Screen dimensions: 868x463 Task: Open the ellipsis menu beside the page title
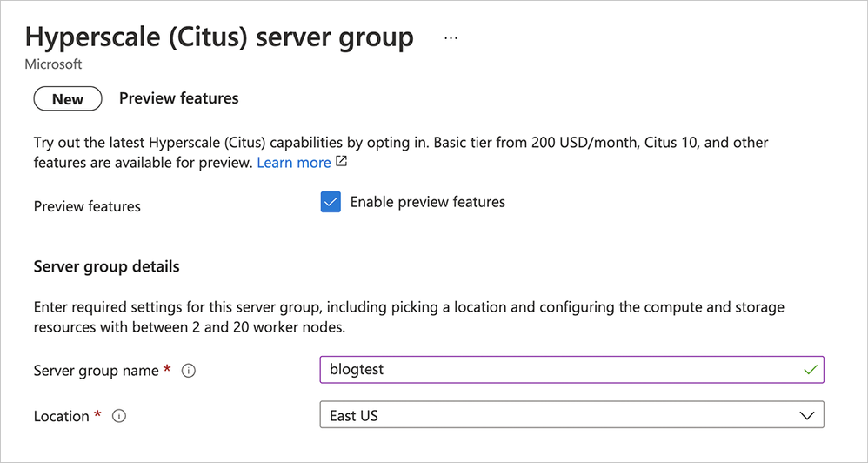tap(451, 38)
